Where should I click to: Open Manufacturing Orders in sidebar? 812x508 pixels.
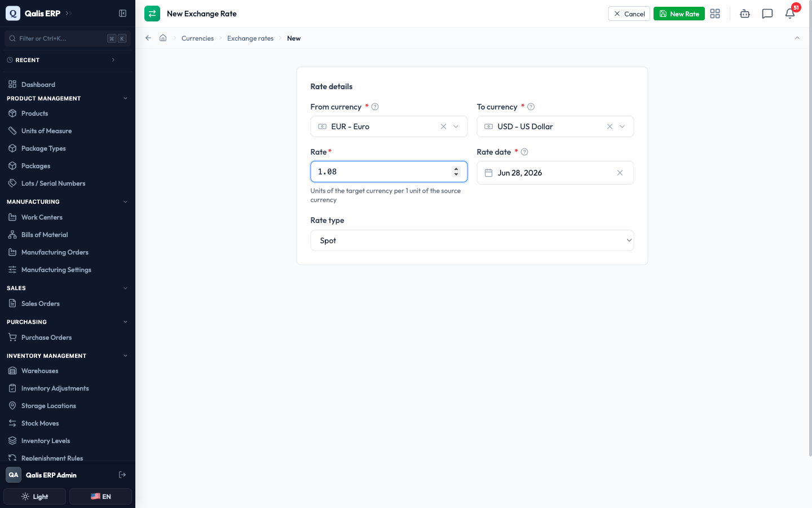tap(68, 252)
